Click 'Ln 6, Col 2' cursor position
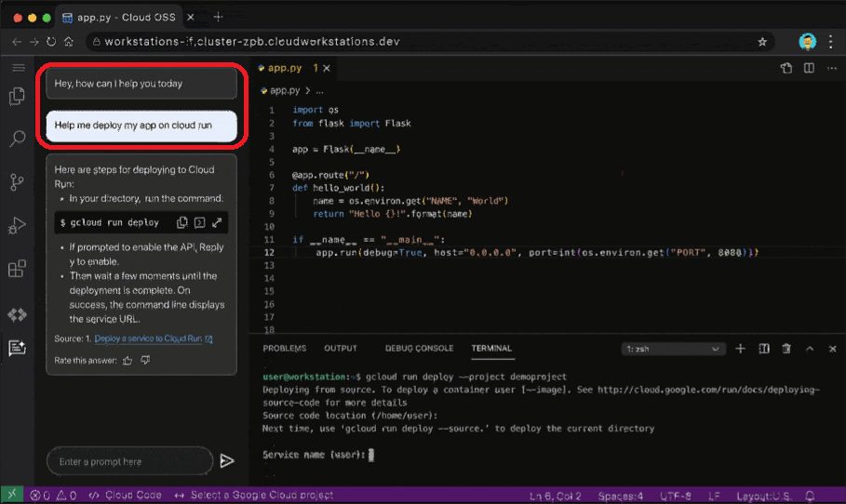 (x=556, y=496)
